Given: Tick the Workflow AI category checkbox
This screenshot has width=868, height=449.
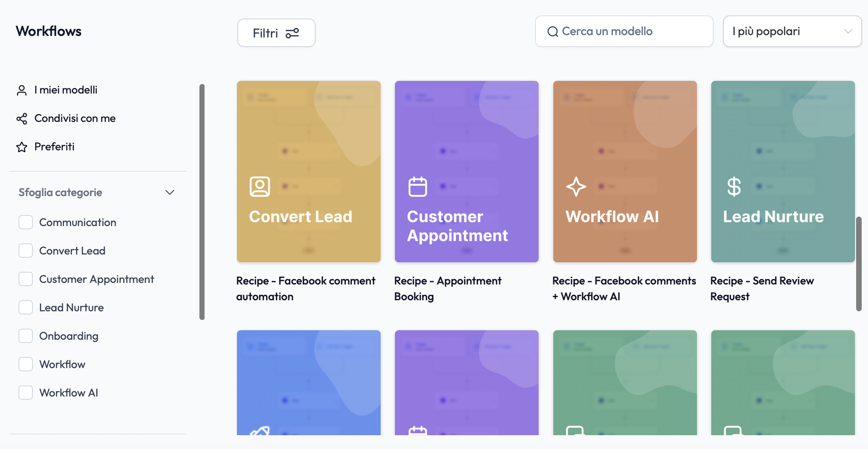Looking at the screenshot, I should pyautogui.click(x=26, y=393).
